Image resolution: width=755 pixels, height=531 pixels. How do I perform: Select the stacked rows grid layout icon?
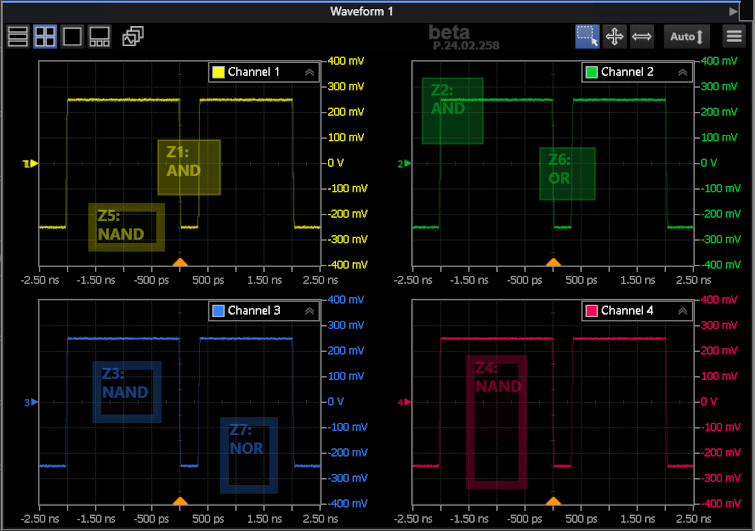point(18,37)
